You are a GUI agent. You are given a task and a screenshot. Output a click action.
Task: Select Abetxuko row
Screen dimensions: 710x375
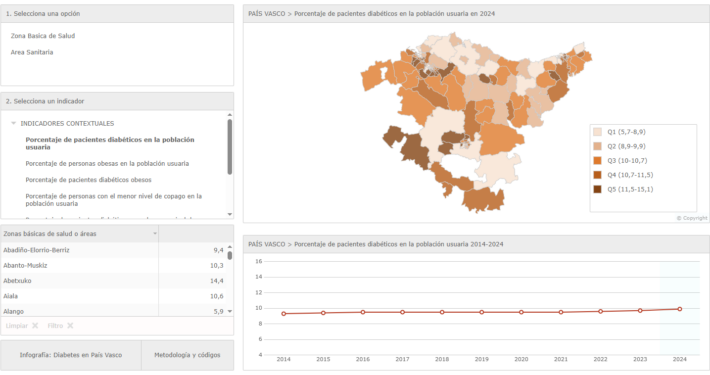(112, 281)
